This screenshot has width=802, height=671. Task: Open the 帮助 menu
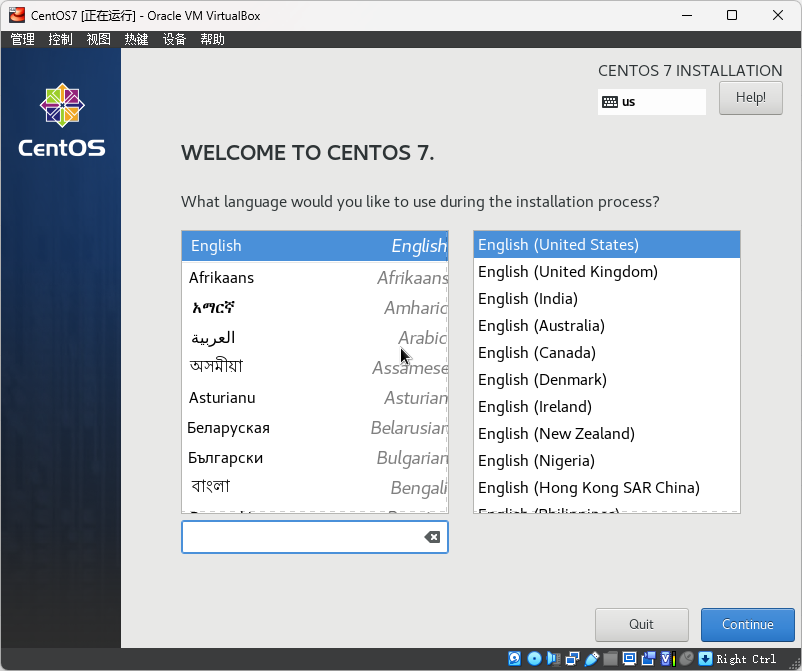pyautogui.click(x=212, y=39)
